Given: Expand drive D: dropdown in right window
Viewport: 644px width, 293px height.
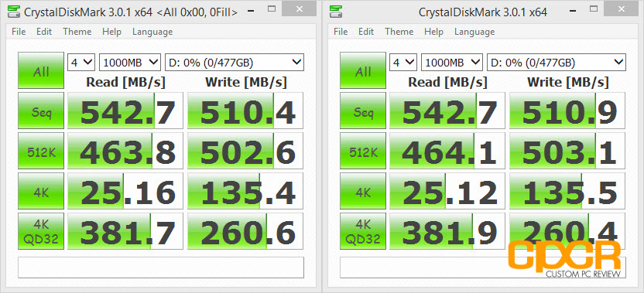Looking at the screenshot, I should pyautogui.click(x=556, y=63).
